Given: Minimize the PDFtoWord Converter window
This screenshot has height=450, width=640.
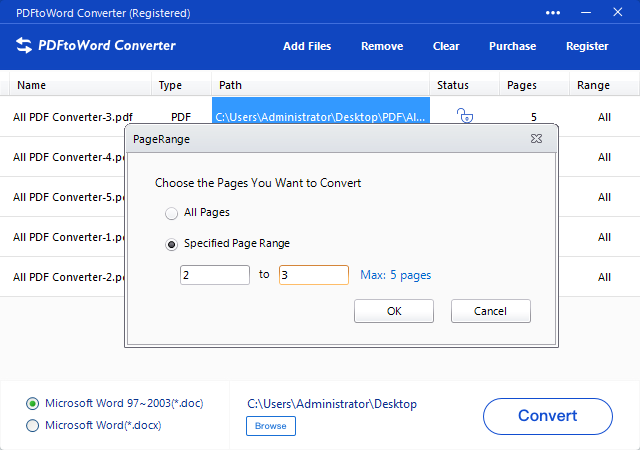Looking at the screenshot, I should 586,13.
